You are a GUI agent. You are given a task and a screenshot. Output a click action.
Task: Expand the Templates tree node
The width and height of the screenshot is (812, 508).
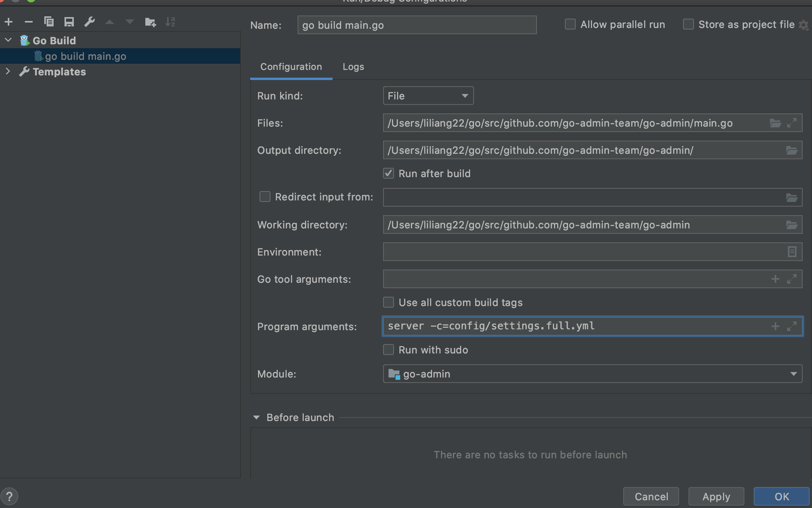pos(8,71)
